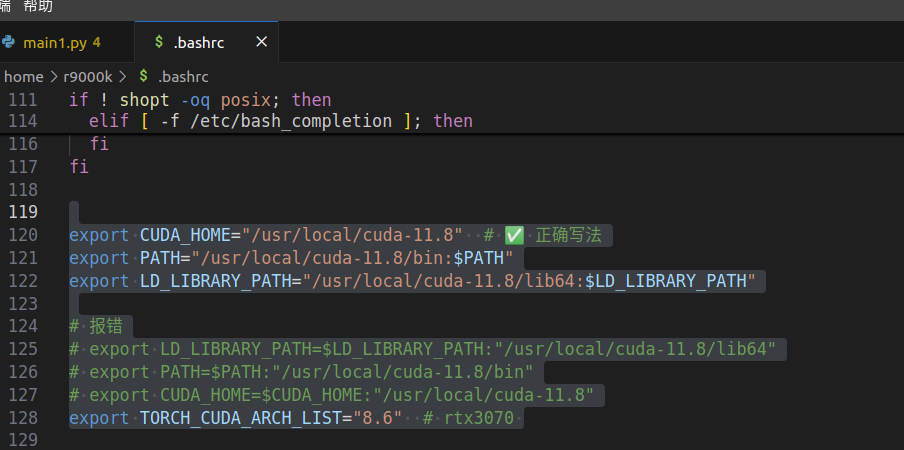Screen dimensions: 904x450
Task: Click commented LD_LIBRARY_PATH export on line 125
Action: pyautogui.click(x=423, y=349)
